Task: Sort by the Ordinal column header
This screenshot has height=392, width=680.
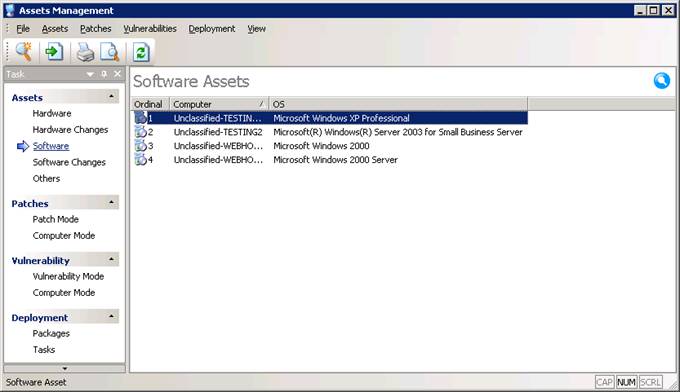Action: pos(150,104)
